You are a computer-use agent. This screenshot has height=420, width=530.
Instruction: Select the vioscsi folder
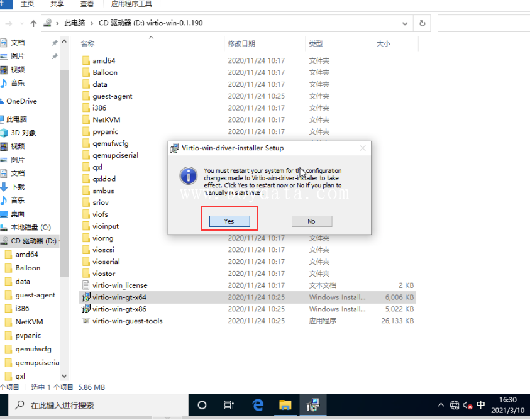(104, 250)
